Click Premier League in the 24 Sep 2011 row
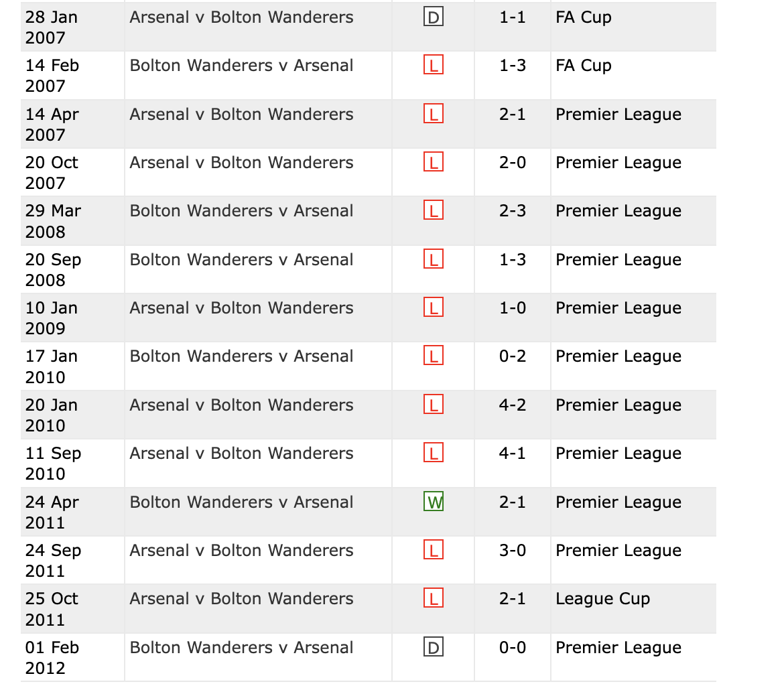This screenshot has height=690, width=784. pos(618,551)
